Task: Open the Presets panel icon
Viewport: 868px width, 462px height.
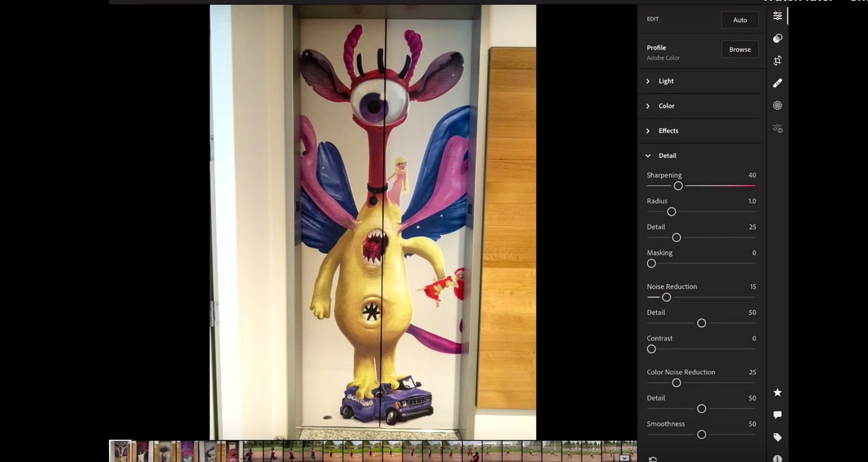Action: (777, 38)
